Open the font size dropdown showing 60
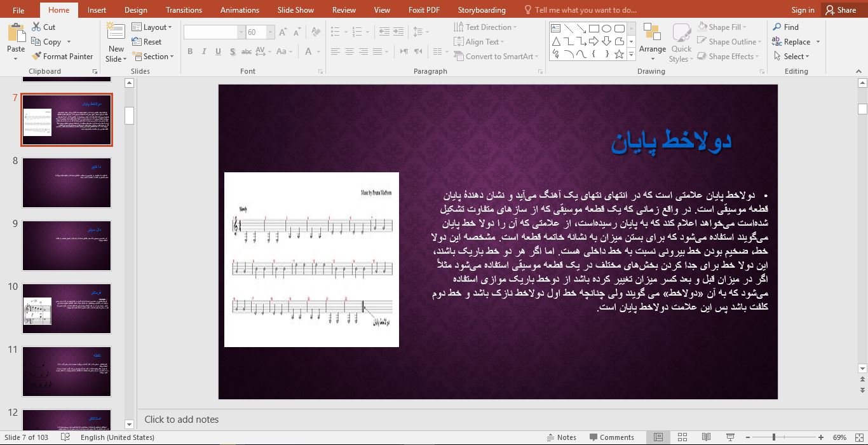 (271, 32)
